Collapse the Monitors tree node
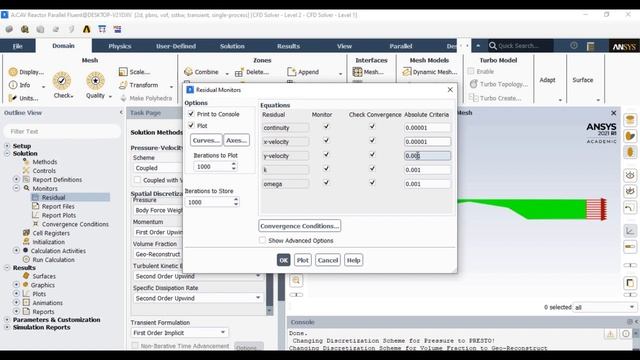The image size is (640, 360). click(16, 188)
